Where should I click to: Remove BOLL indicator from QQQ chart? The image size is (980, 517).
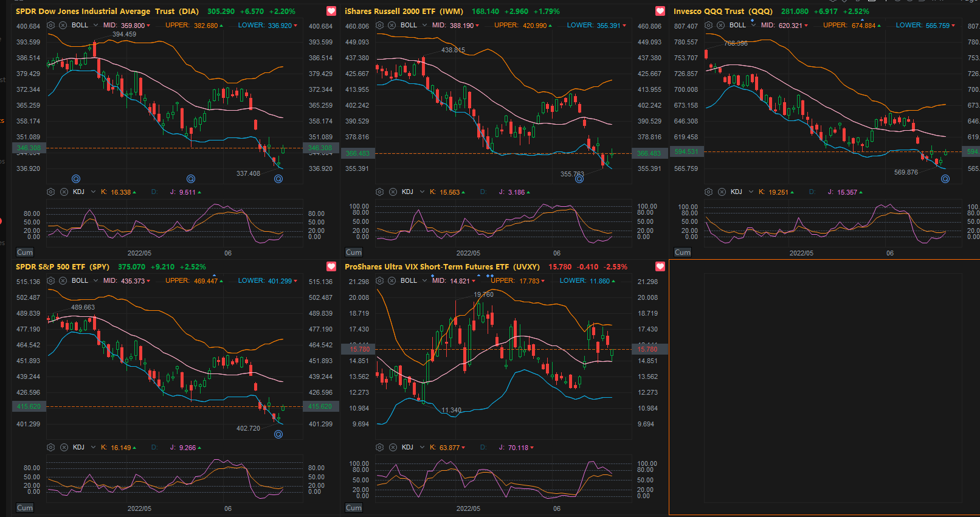720,26
